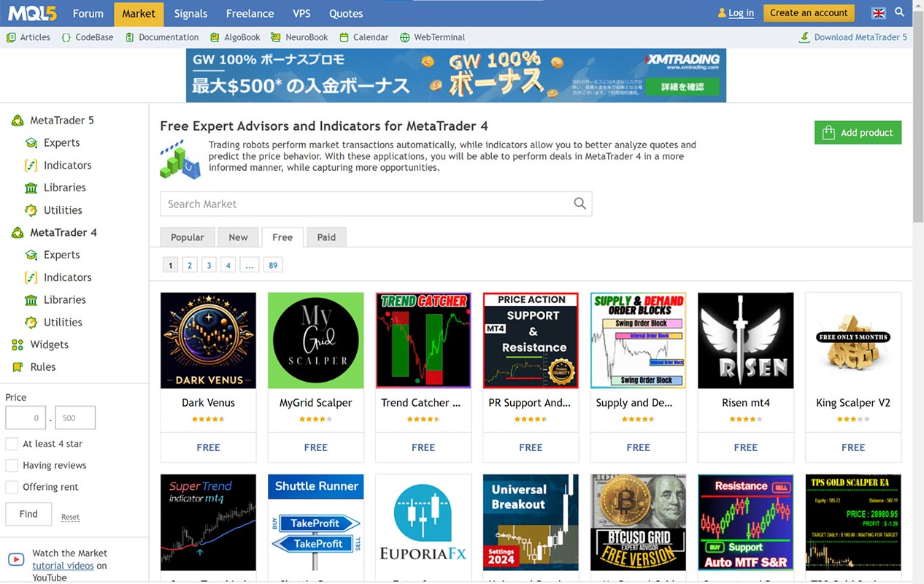Open the Widgets icon in sidebar

click(x=18, y=345)
